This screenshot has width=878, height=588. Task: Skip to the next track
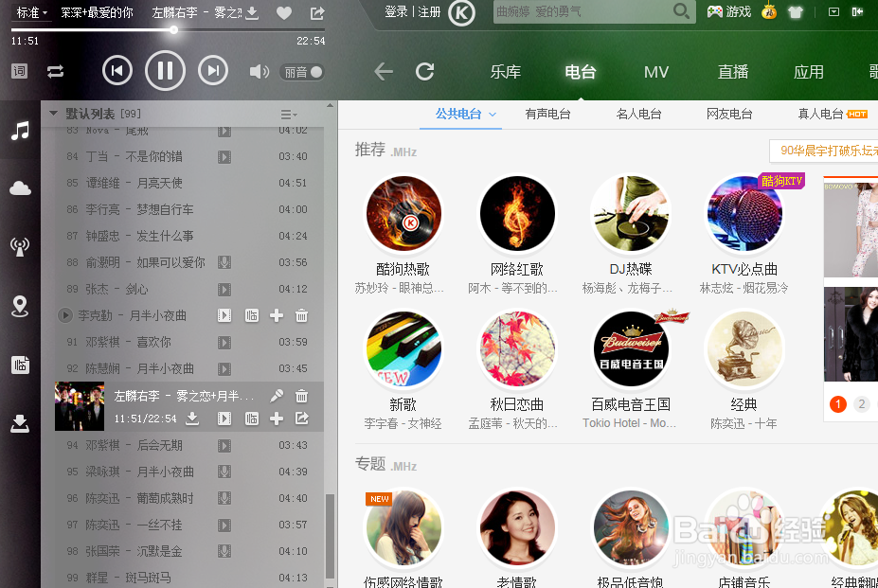click(213, 71)
